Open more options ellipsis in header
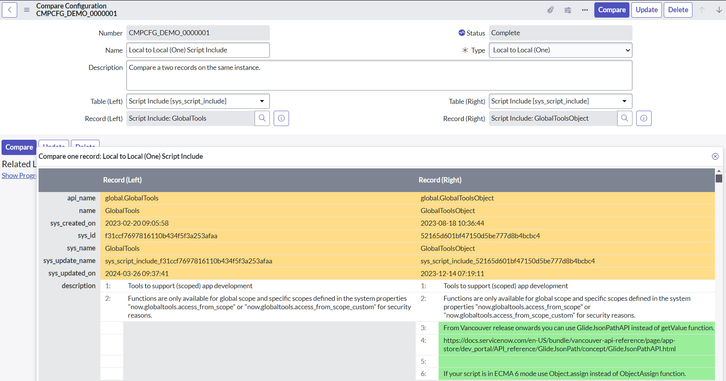726x381 pixels. [x=585, y=10]
